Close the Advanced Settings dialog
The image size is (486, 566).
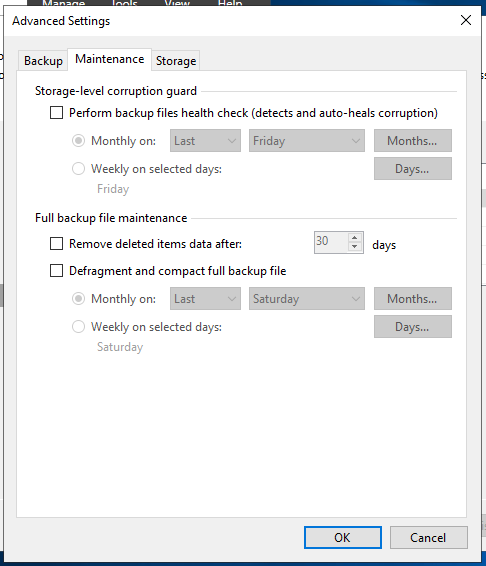[x=466, y=20]
